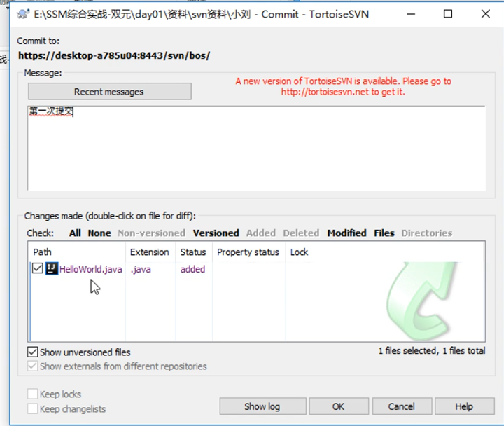Sort by Property status column header
The height and width of the screenshot is (426, 504).
[248, 252]
